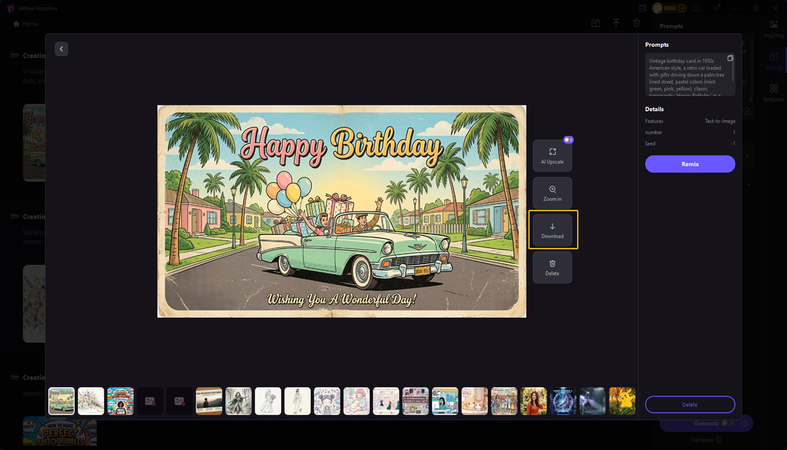This screenshot has height=450, width=787.
Task: Switch to the Txt2Img sidebar tab
Action: [773, 60]
